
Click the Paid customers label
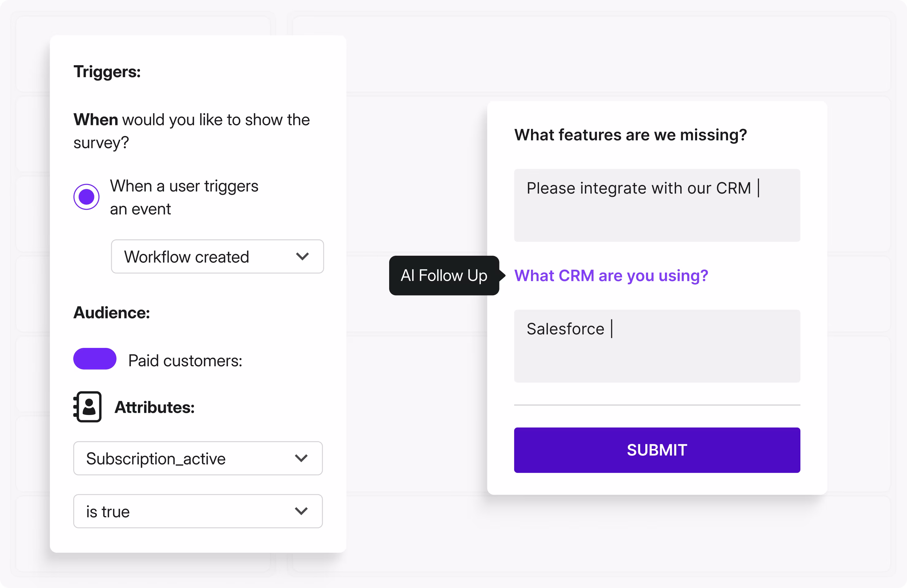(x=185, y=361)
